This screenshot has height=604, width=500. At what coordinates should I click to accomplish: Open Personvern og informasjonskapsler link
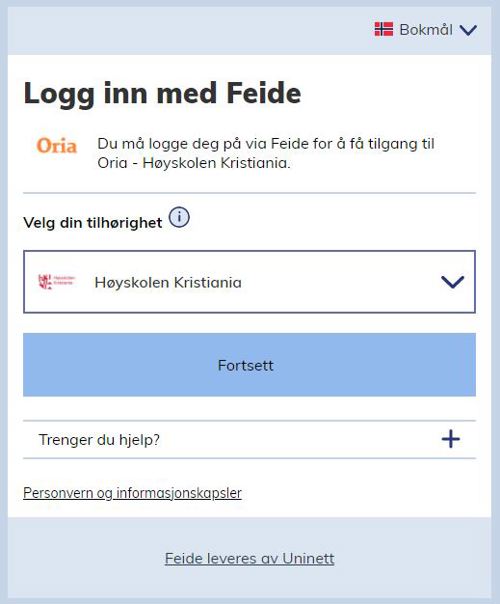(132, 493)
